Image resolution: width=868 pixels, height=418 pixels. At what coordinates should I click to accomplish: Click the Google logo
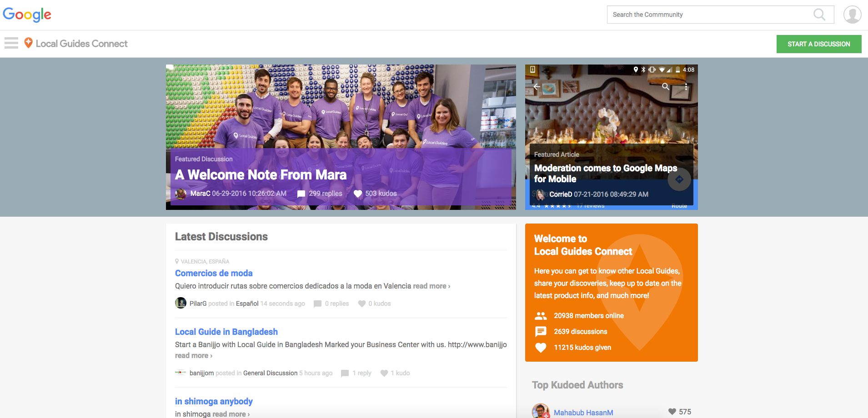pos(27,15)
